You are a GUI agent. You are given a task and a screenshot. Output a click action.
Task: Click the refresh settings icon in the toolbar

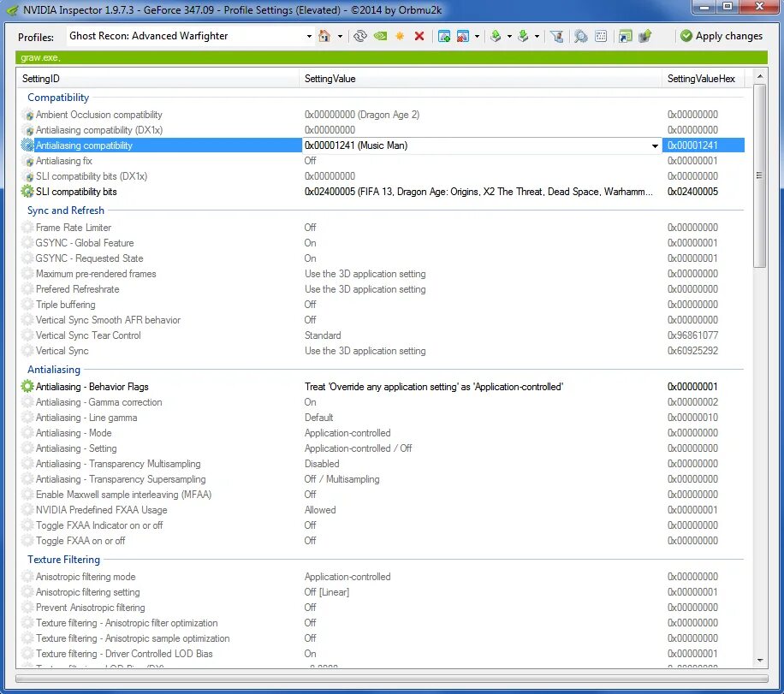click(360, 36)
